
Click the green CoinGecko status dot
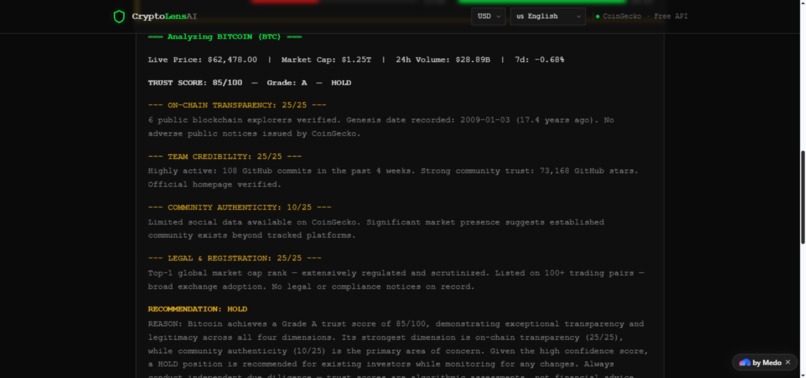(597, 16)
